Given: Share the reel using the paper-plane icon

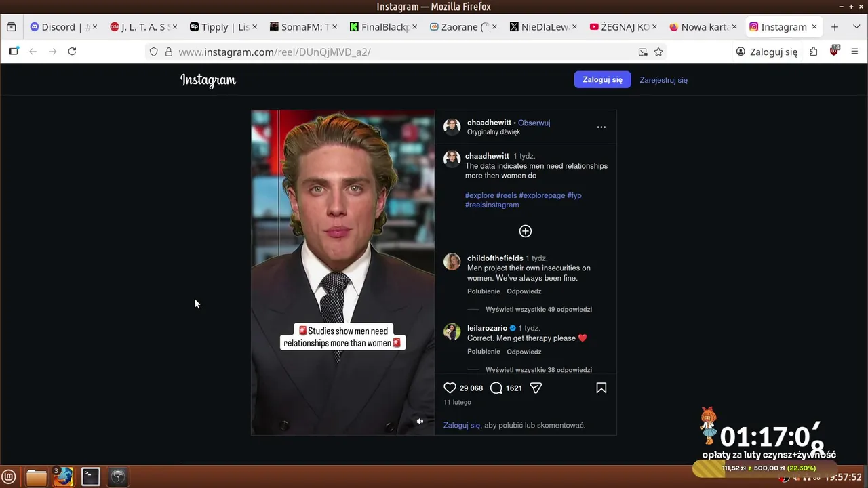Looking at the screenshot, I should 536,388.
